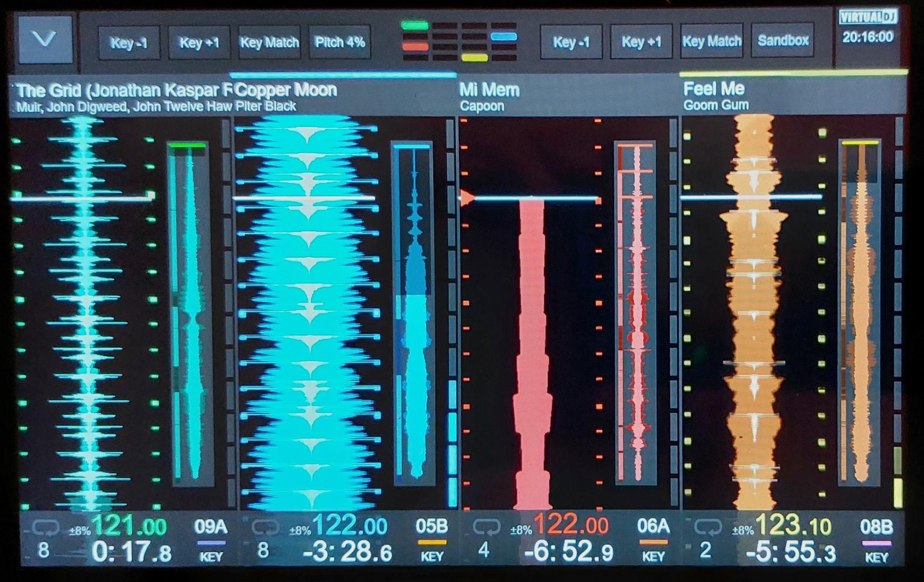Select the Copper Moon track title
The image size is (924, 582).
[286, 90]
